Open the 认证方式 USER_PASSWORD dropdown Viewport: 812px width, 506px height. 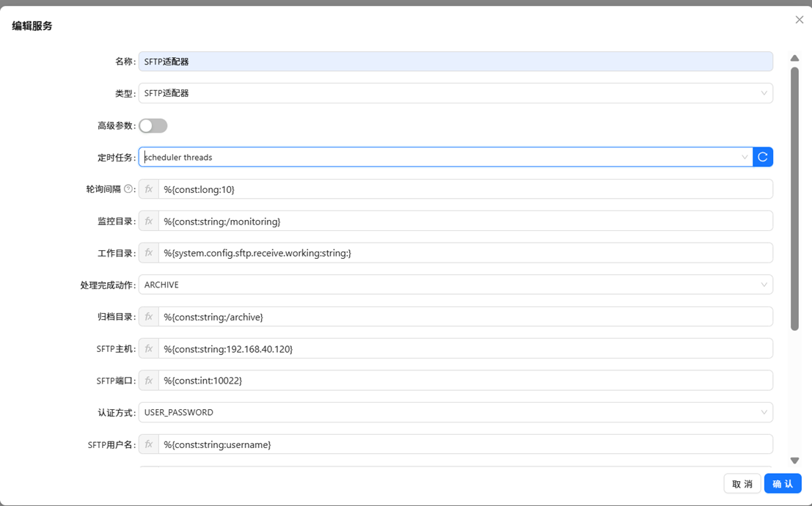pyautogui.click(x=455, y=412)
